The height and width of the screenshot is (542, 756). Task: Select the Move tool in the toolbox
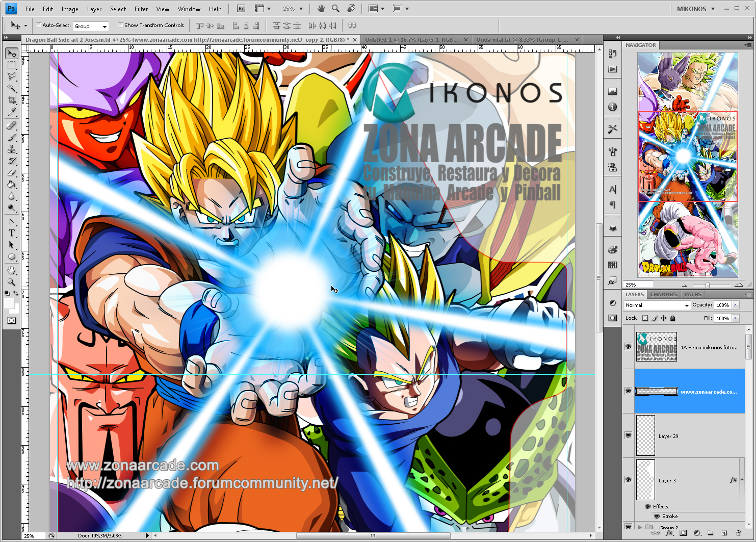pyautogui.click(x=12, y=54)
